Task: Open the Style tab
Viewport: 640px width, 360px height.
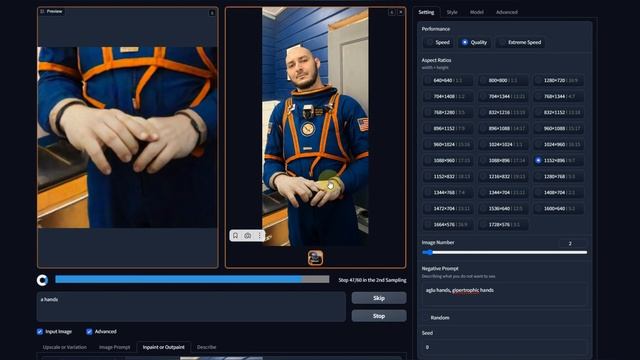Action: (452, 12)
